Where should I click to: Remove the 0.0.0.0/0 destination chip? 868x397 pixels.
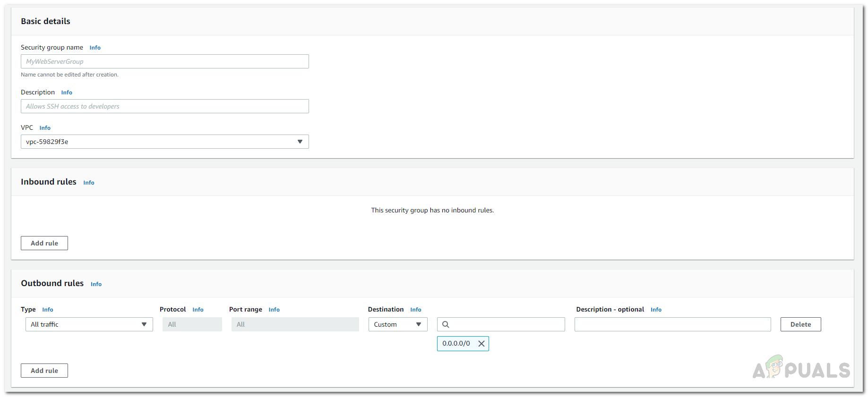(x=481, y=344)
